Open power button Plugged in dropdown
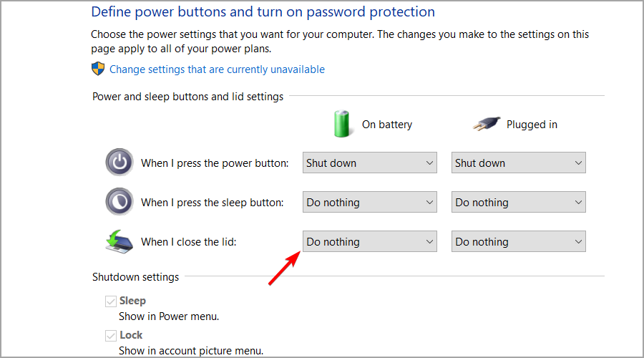644x358 pixels. (x=519, y=163)
